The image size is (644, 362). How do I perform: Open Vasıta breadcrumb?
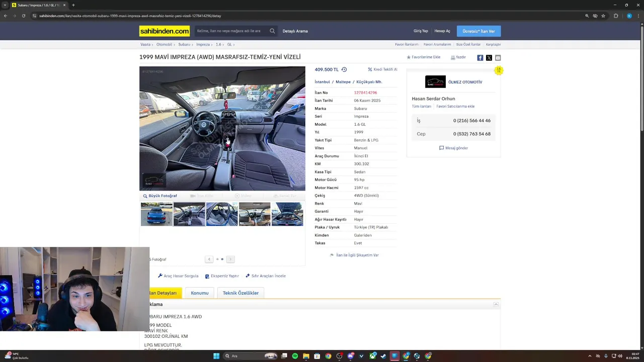click(x=145, y=44)
